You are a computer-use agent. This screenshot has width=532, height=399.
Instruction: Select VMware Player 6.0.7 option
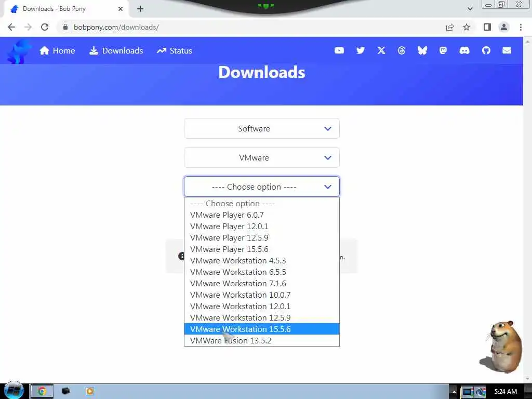[262, 215]
